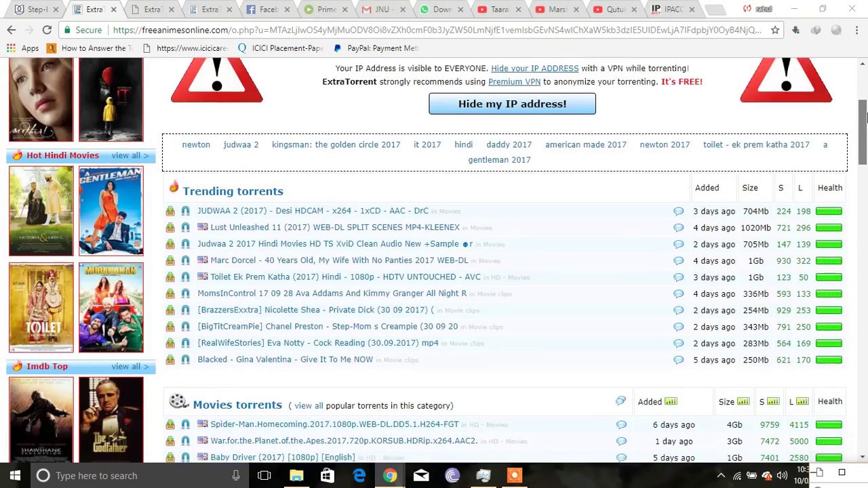The height and width of the screenshot is (488, 868).
Task: Switch to JNU Gmail tab
Action: point(384,9)
